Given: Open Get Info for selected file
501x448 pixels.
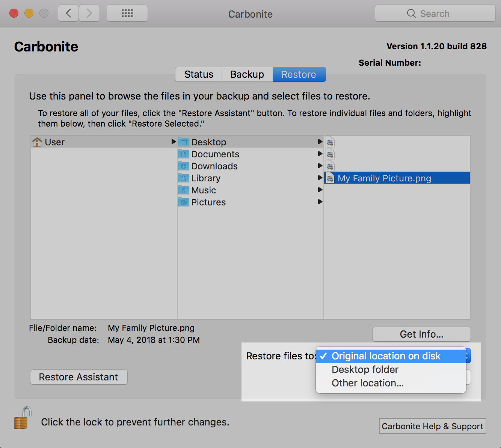Looking at the screenshot, I should point(421,334).
